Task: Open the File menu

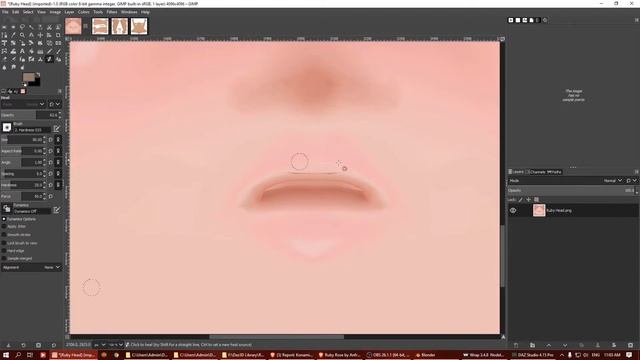Action: 5,12
